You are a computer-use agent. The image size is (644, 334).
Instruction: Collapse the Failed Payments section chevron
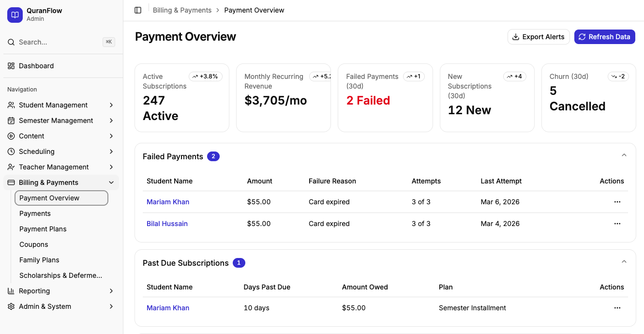pos(624,155)
